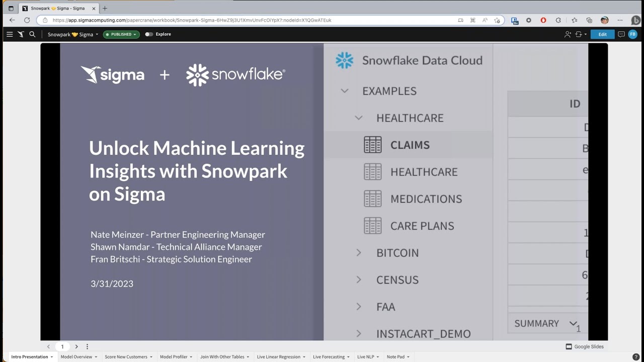This screenshot has width=644, height=362.
Task: Click the workbook refresh icon
Action: tap(579, 34)
